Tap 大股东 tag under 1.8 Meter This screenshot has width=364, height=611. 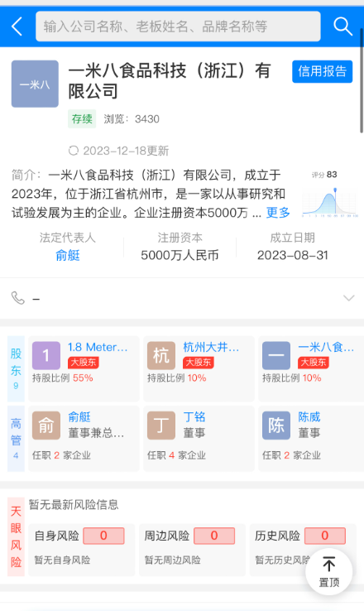[84, 363]
